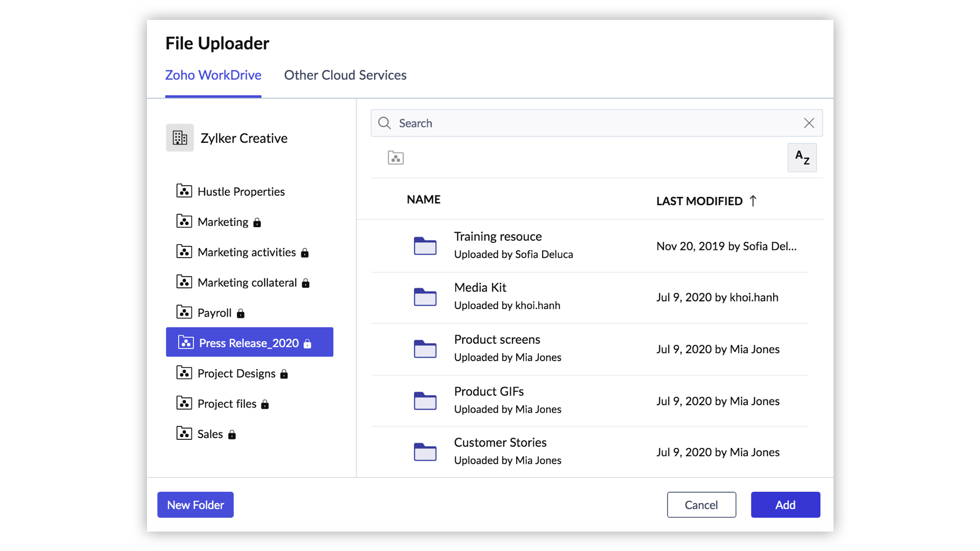Click the A-Z sort icon button

pos(801,158)
